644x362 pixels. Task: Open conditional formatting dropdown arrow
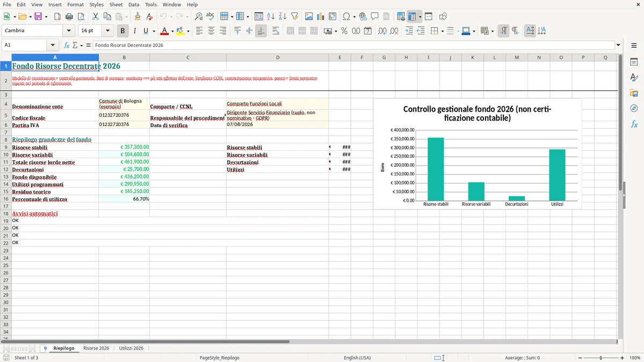point(493,31)
